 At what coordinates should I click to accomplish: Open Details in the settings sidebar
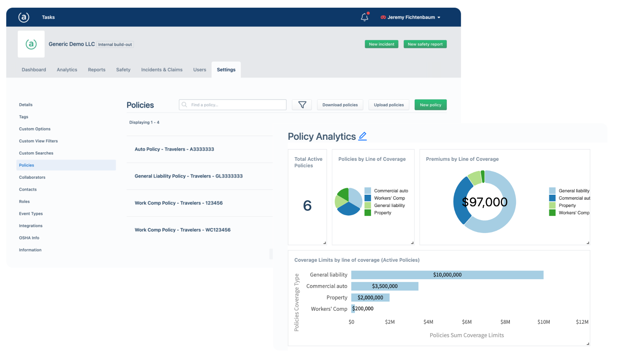click(26, 105)
